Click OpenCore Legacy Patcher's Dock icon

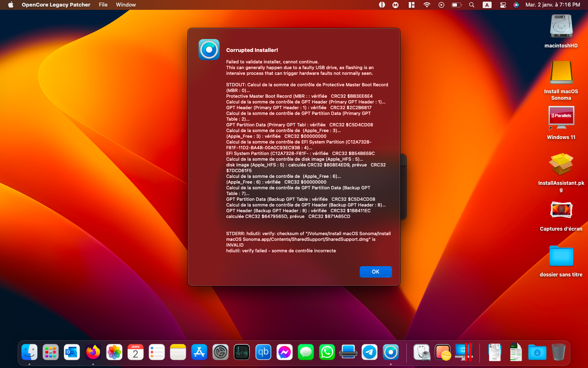pyautogui.click(x=391, y=352)
